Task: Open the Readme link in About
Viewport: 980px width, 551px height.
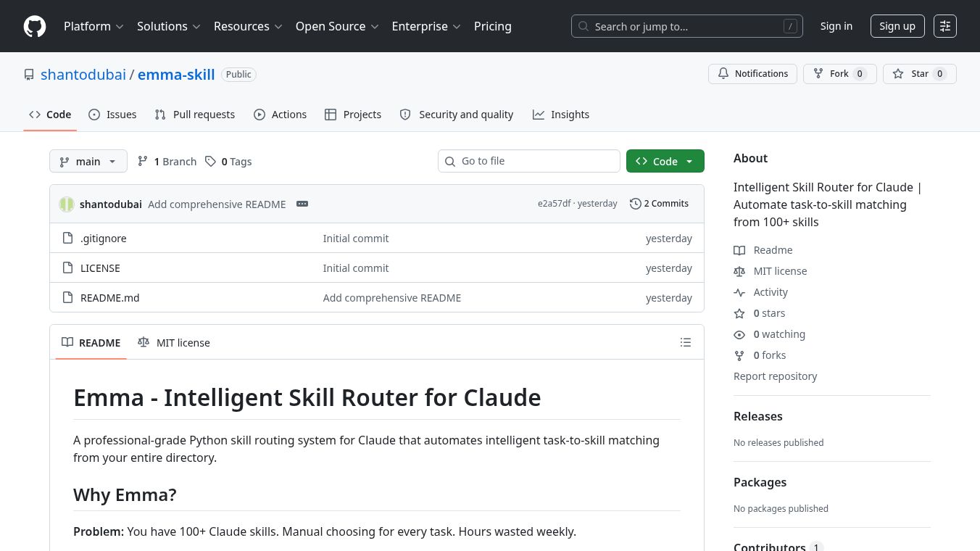Action: [x=763, y=250]
